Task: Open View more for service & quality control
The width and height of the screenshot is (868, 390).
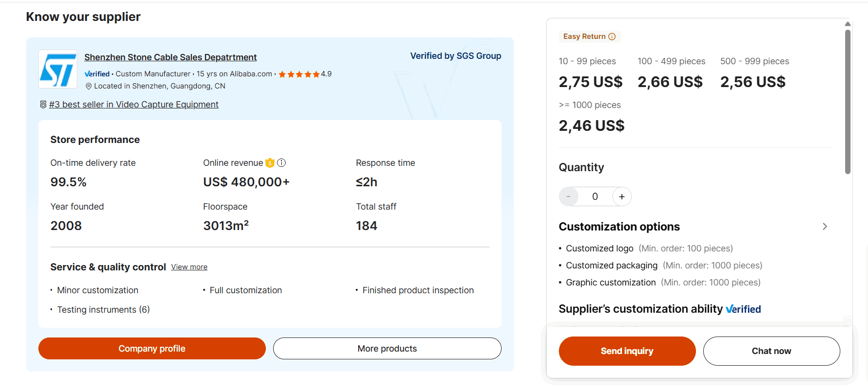Action: point(189,267)
